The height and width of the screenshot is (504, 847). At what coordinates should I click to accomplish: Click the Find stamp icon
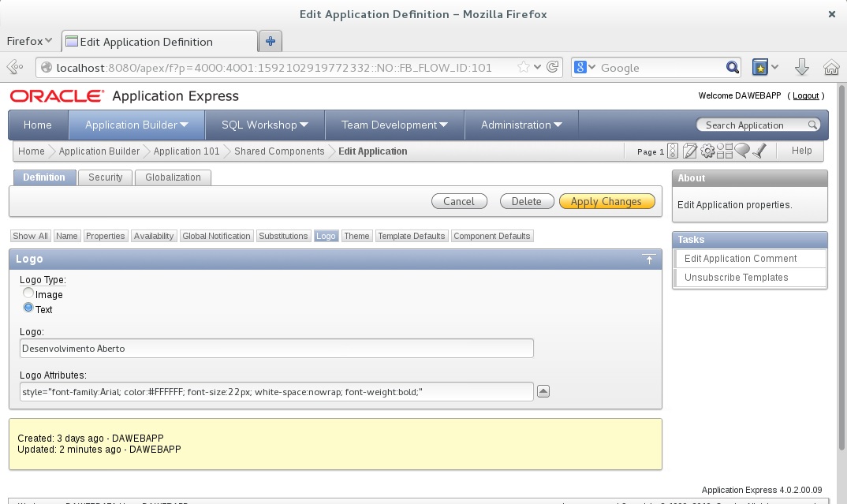759,151
